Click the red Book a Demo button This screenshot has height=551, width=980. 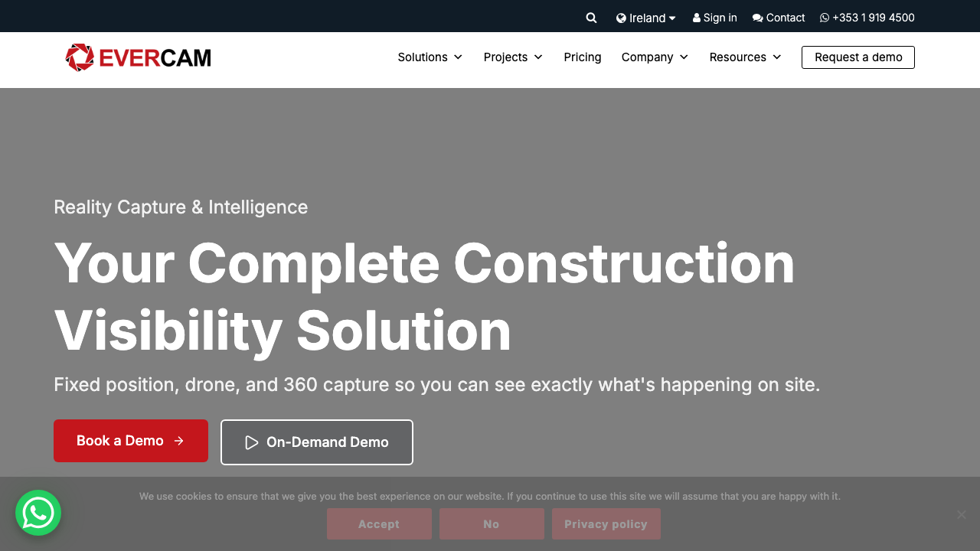[x=131, y=441]
